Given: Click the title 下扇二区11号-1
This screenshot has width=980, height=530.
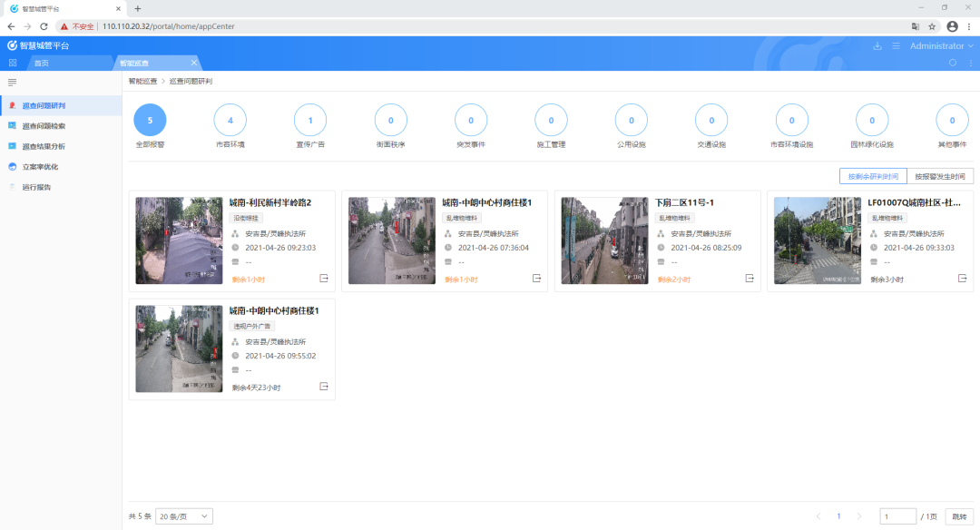Looking at the screenshot, I should click(x=684, y=202).
